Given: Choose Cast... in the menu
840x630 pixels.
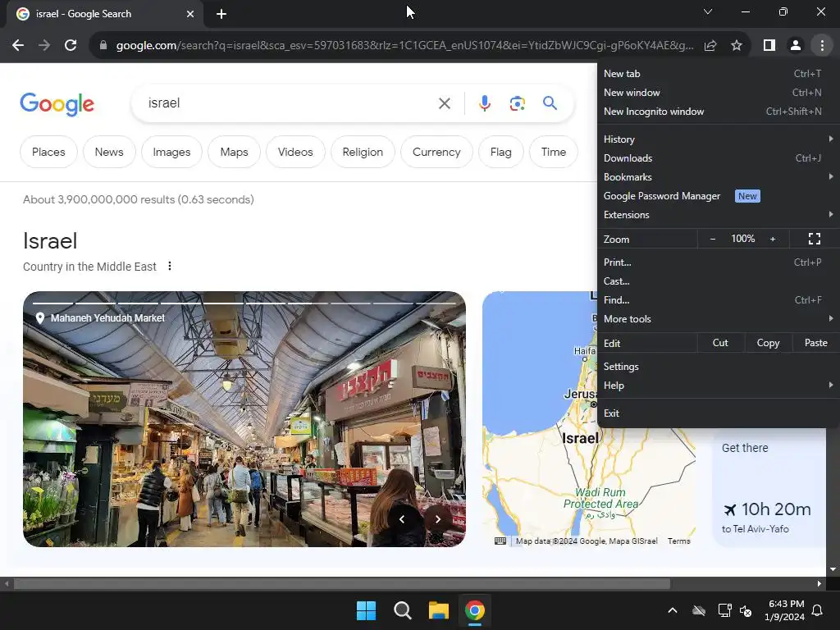Looking at the screenshot, I should [718, 281].
